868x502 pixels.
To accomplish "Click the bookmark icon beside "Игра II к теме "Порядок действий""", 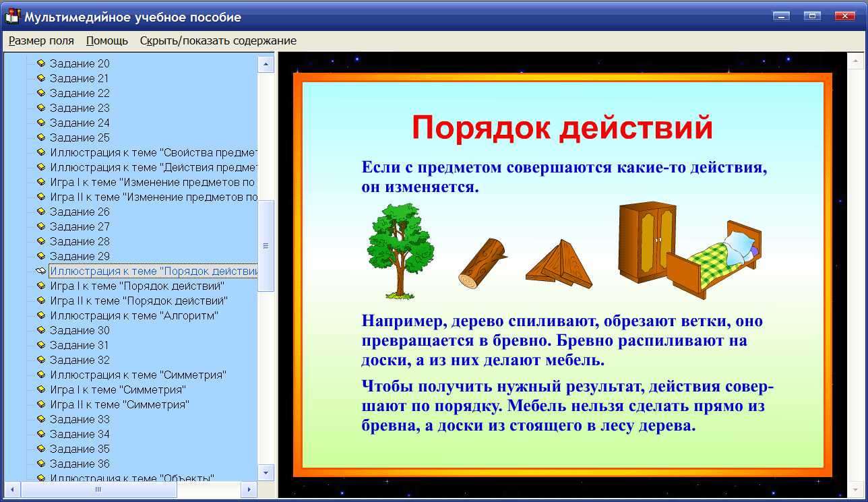I will click(x=41, y=301).
